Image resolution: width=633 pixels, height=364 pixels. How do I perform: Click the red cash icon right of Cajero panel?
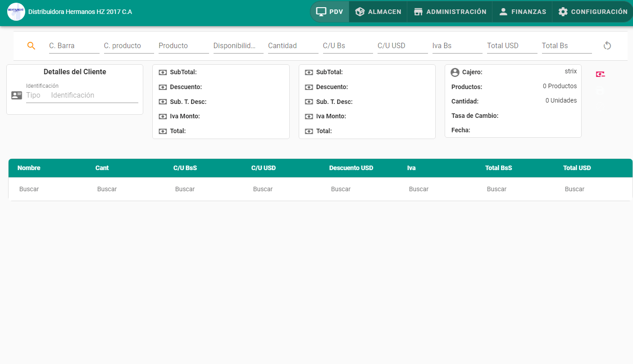pyautogui.click(x=600, y=74)
